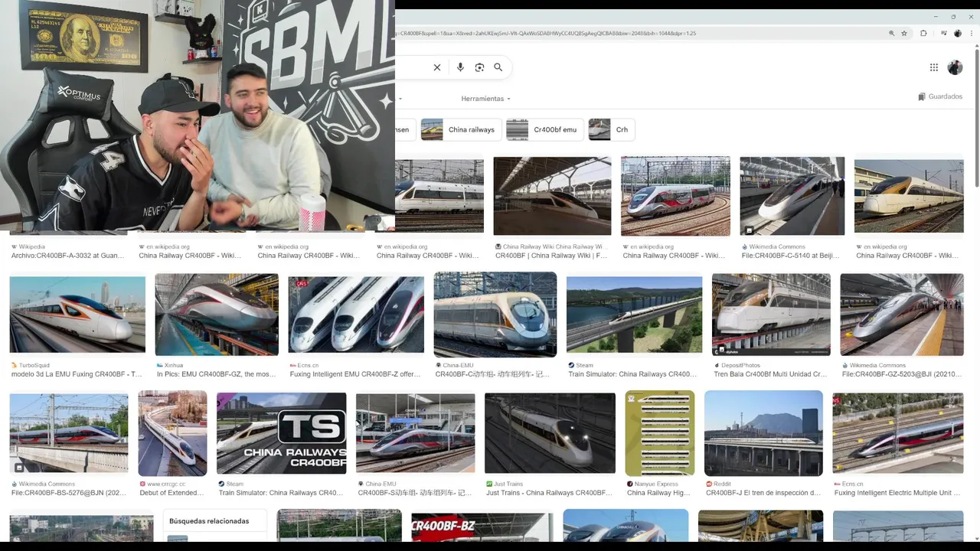Open the CR400BF-BS-5276 Wikimedia thumbnail
The width and height of the screenshot is (980, 551).
tap(69, 433)
